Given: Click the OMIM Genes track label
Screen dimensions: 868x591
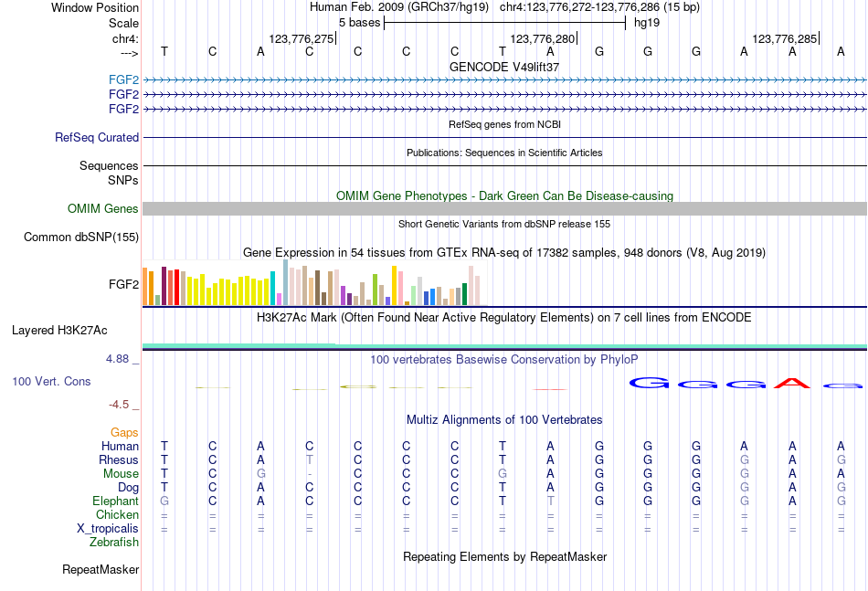Looking at the screenshot, I should [x=102, y=208].
